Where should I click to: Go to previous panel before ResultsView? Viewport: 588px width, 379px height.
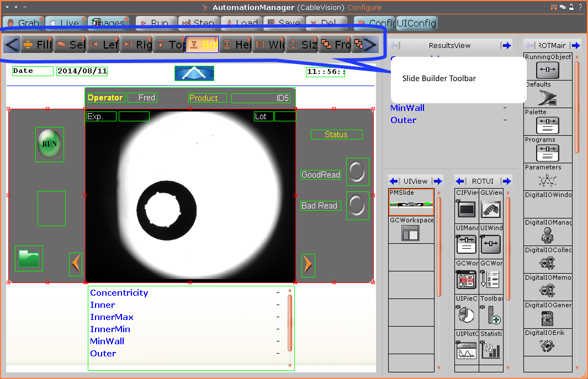(x=395, y=45)
